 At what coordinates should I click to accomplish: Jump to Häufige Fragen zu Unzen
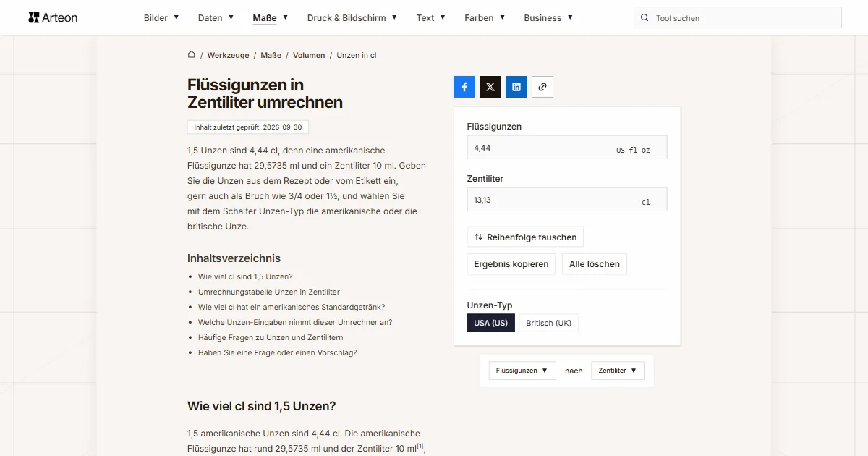coord(271,337)
